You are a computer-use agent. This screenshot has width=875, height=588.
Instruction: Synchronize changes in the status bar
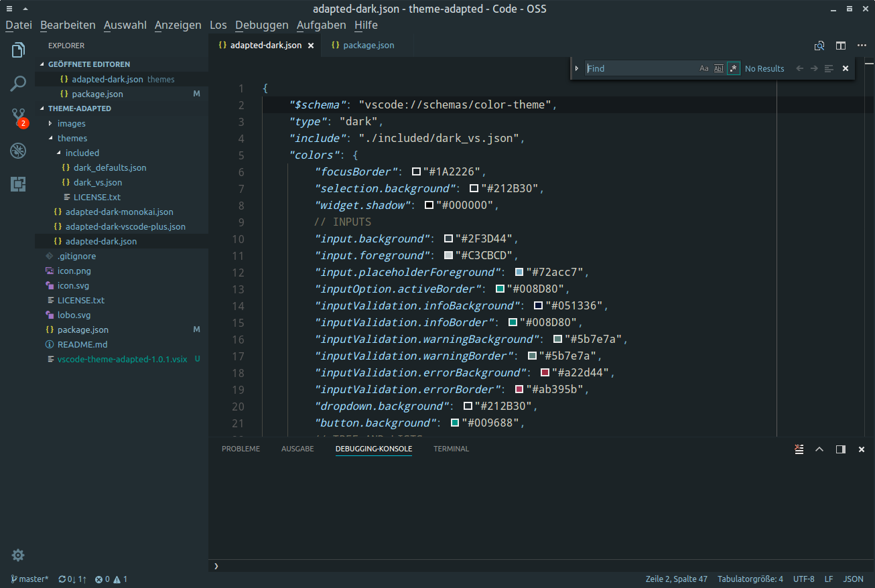[72, 579]
